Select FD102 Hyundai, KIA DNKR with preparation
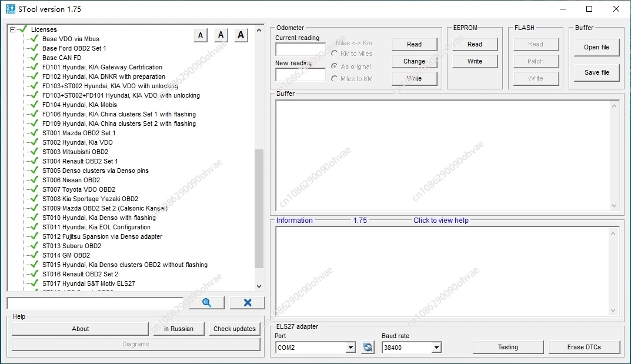The height and width of the screenshot is (364, 631). pos(104,76)
